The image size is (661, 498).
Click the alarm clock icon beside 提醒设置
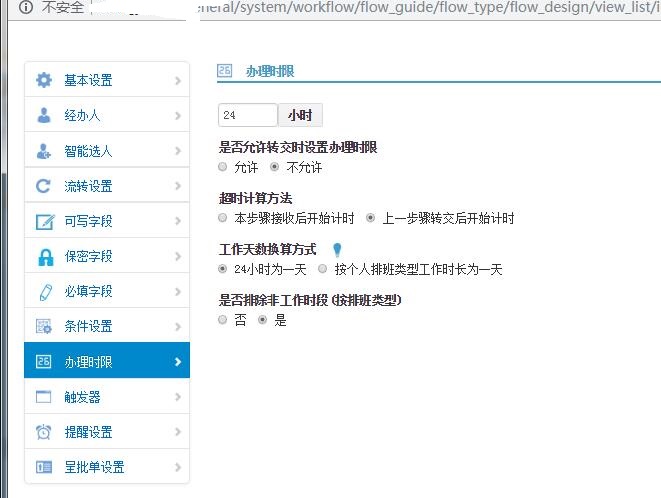click(43, 432)
